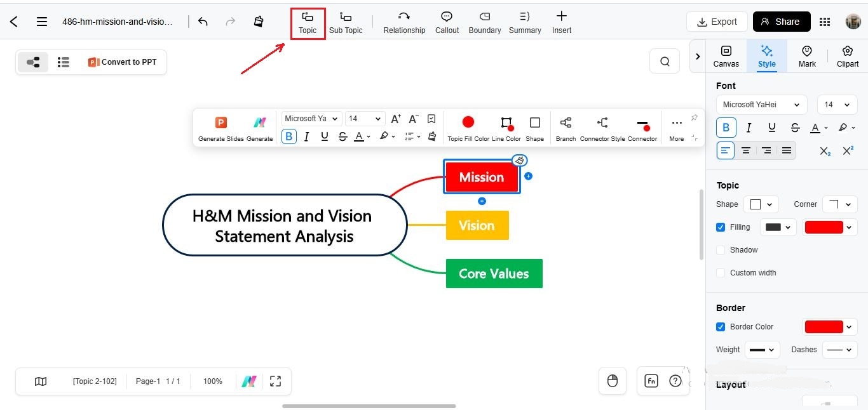Image resolution: width=868 pixels, height=410 pixels.
Task: Switch to the Canvas tab
Action: tap(726, 56)
